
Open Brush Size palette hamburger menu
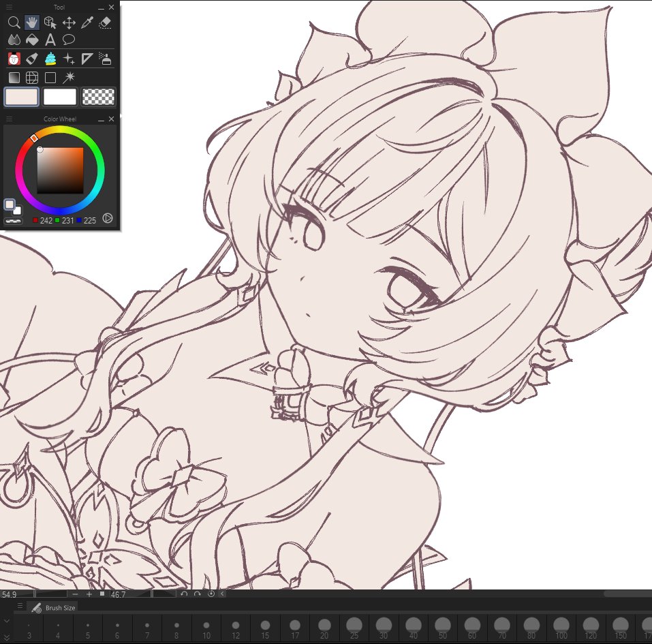coord(20,606)
